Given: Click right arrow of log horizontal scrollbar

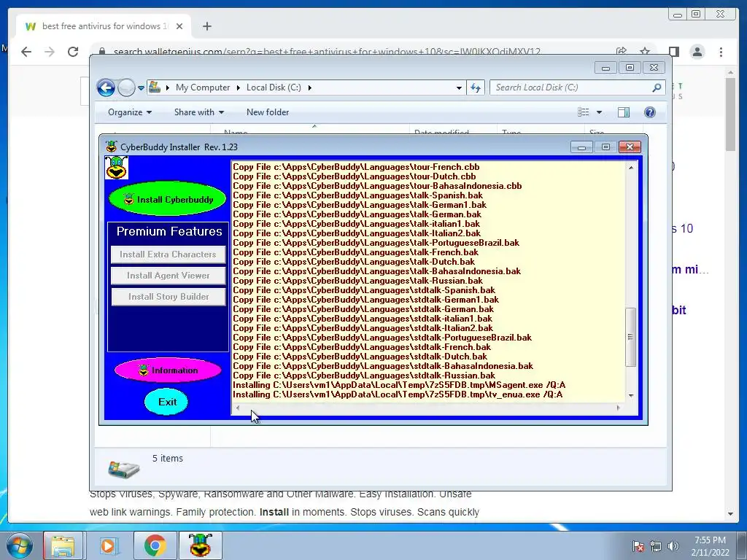Looking at the screenshot, I should pyautogui.click(x=619, y=408).
